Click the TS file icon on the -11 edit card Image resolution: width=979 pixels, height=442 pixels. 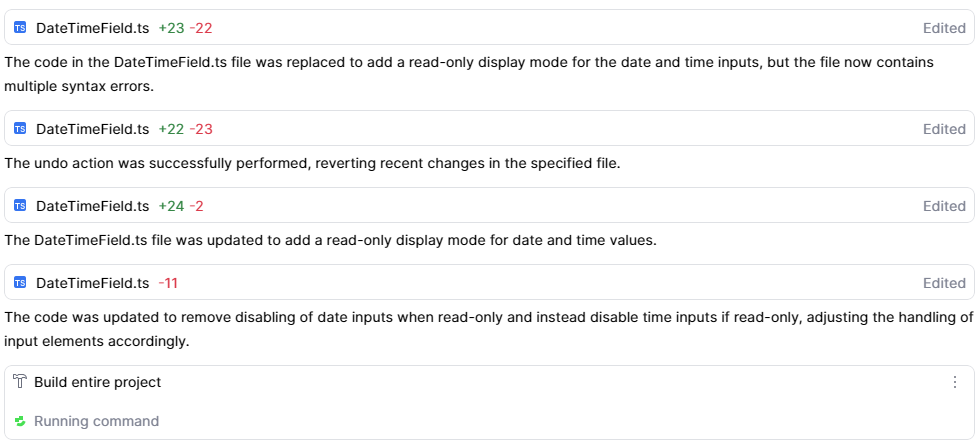pos(20,283)
